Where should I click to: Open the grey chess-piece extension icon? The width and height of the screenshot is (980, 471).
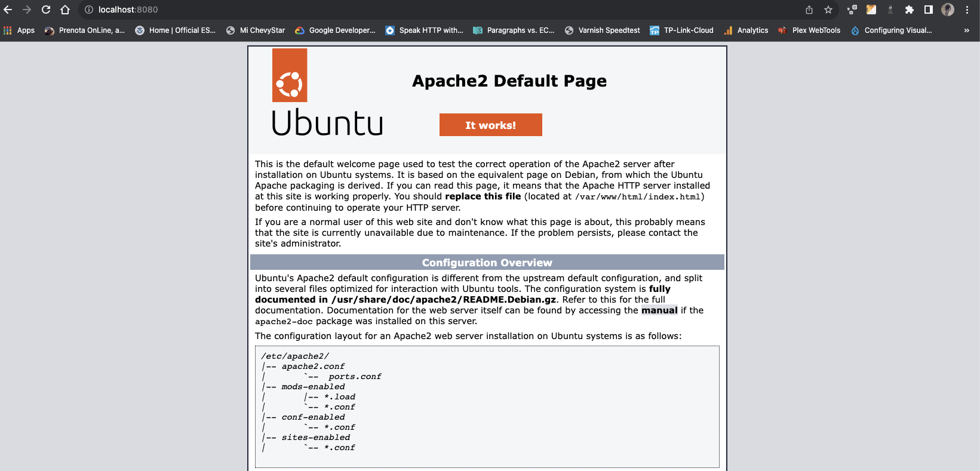[890, 10]
